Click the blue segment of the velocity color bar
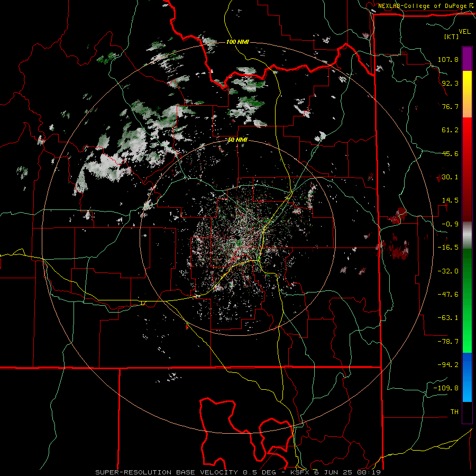This screenshot has width=476, height=476. point(467,377)
